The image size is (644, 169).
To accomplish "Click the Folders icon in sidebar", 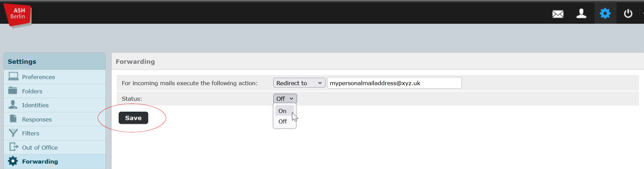I will (x=13, y=91).
